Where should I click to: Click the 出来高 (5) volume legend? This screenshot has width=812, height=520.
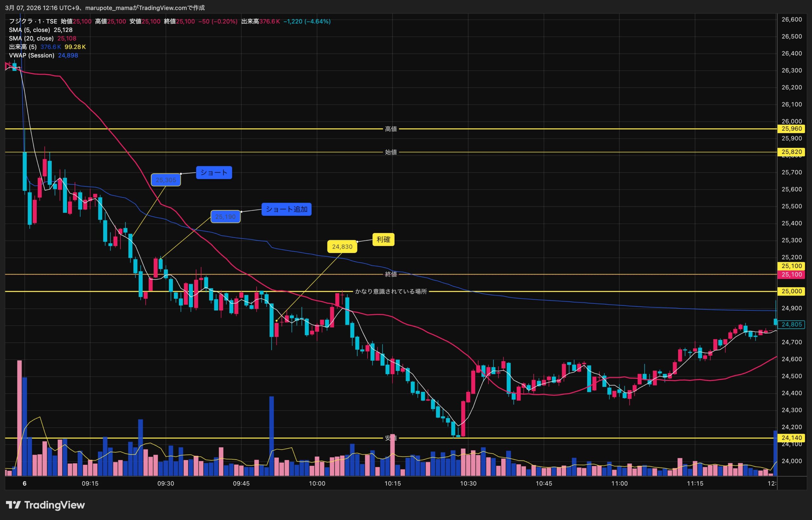coord(23,47)
